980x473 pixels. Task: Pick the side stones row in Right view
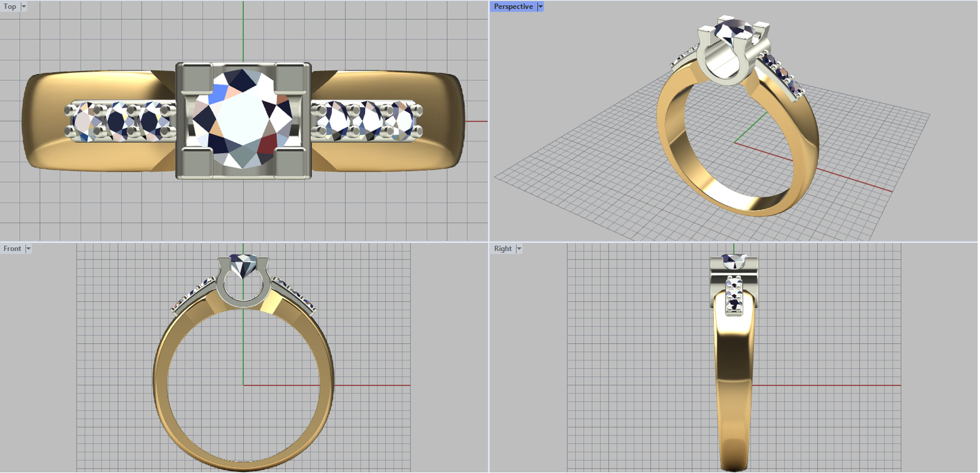coord(734,296)
